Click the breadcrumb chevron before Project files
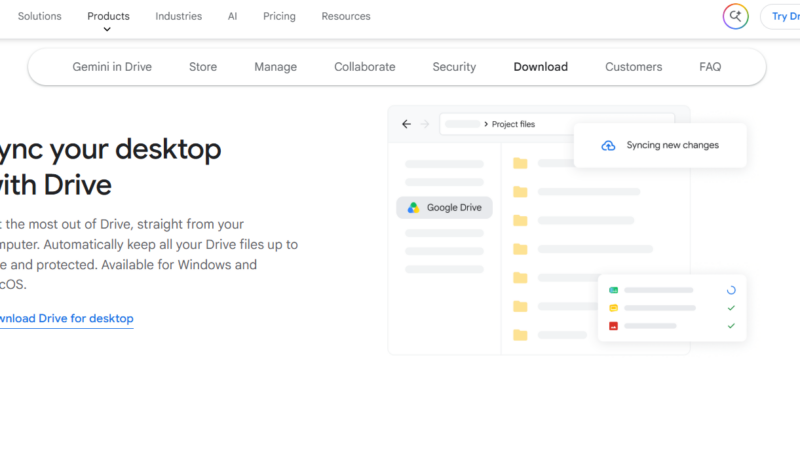 (x=486, y=124)
